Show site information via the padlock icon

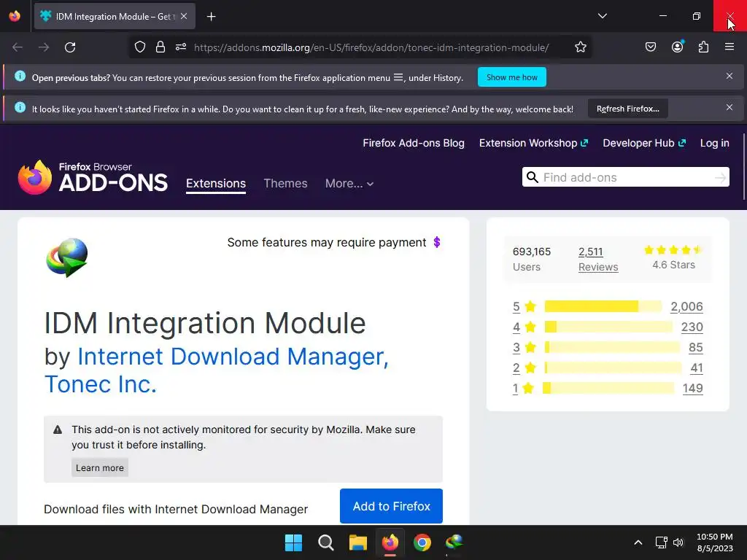(160, 47)
